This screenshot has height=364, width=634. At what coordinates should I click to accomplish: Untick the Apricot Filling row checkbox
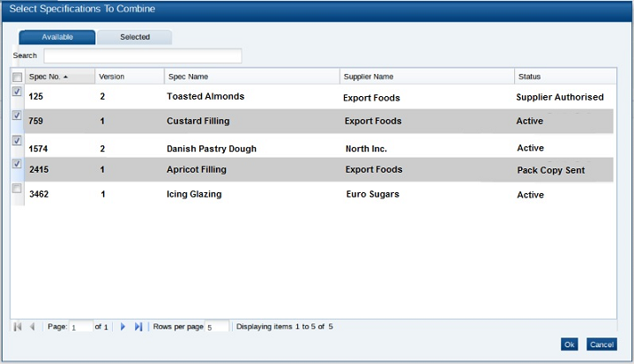click(x=17, y=164)
